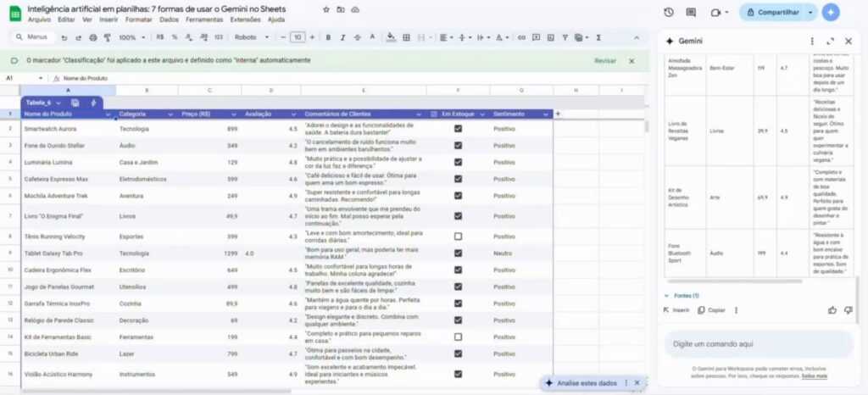Open the borders tool
Screen dimensions: 868x395
(x=406, y=37)
